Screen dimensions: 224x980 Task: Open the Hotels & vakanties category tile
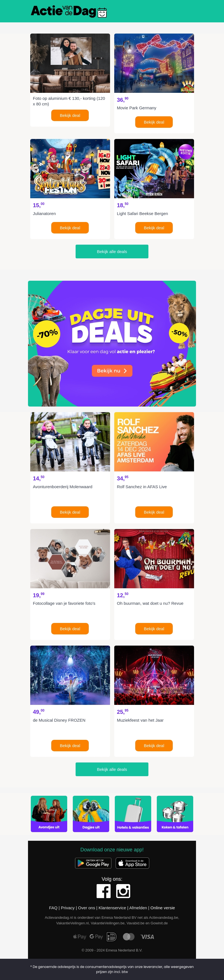pyautogui.click(x=133, y=814)
